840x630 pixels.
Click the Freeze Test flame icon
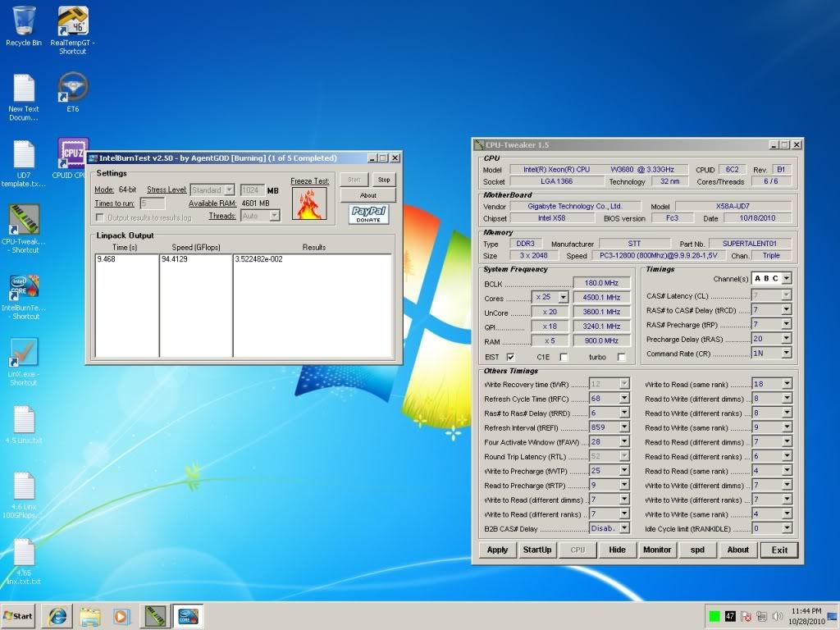tap(309, 203)
